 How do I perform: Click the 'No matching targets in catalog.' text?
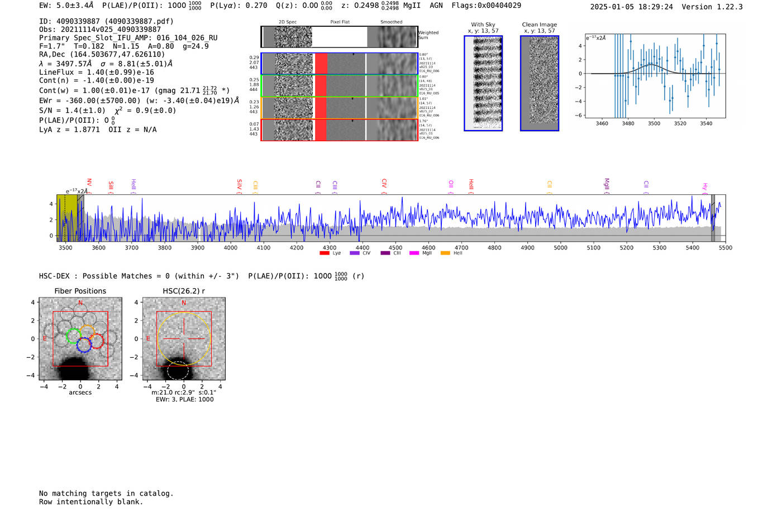tap(106, 493)
